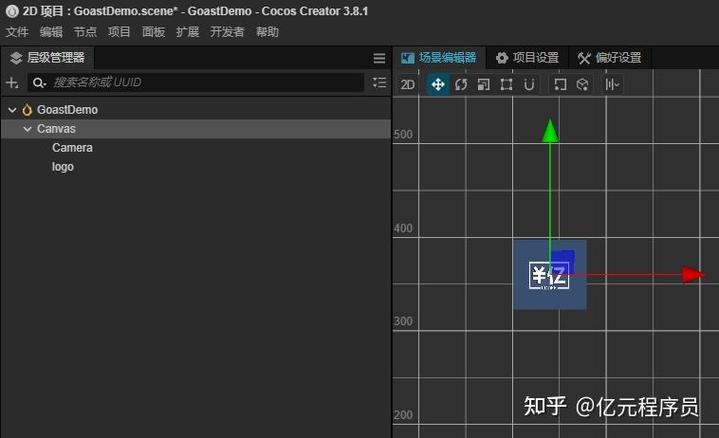Click the red X-axis arrow gizmo

tap(691, 275)
